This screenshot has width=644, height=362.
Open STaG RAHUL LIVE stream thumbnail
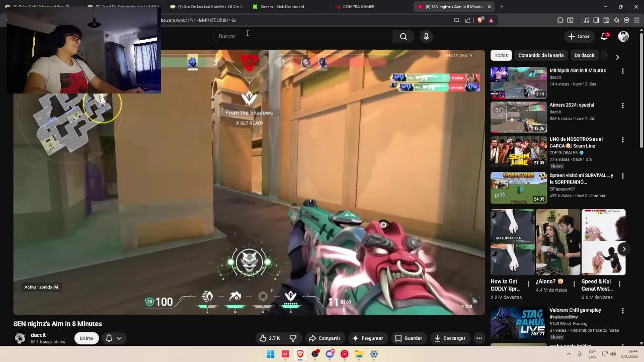519,322
